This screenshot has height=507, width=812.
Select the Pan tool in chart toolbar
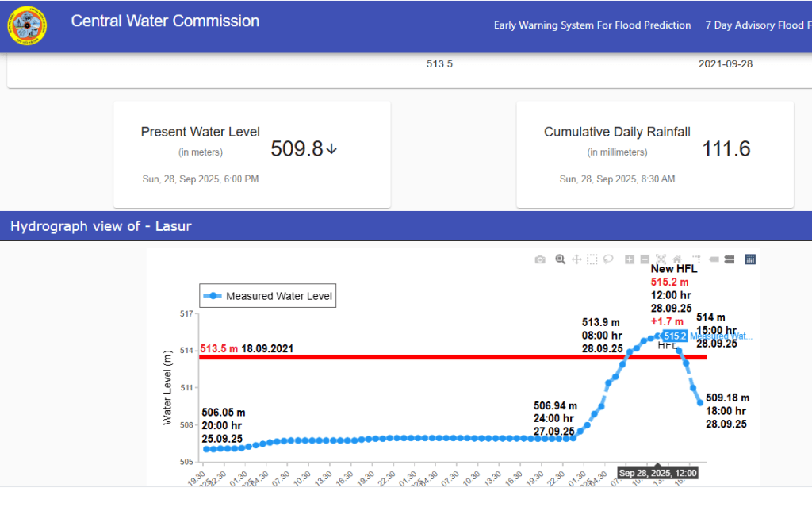pyautogui.click(x=576, y=259)
